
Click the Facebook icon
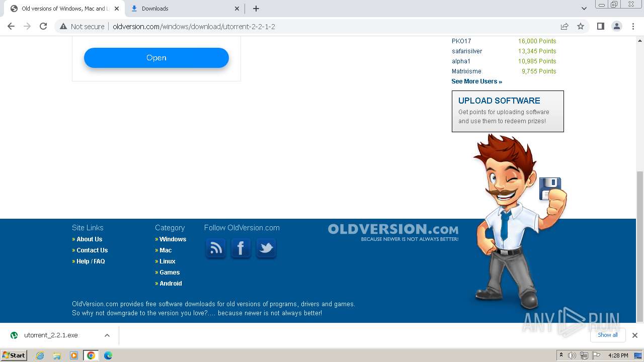pos(241,248)
